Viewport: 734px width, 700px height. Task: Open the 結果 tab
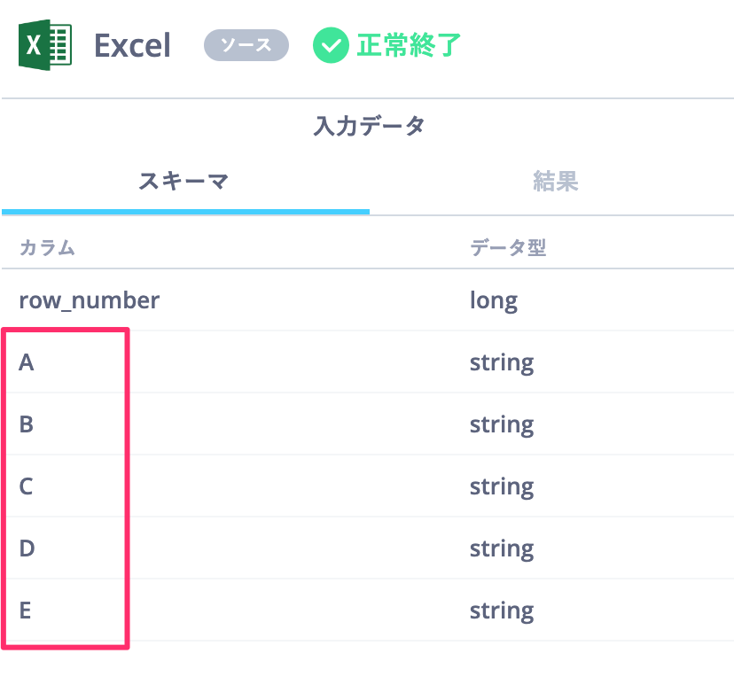point(555,182)
